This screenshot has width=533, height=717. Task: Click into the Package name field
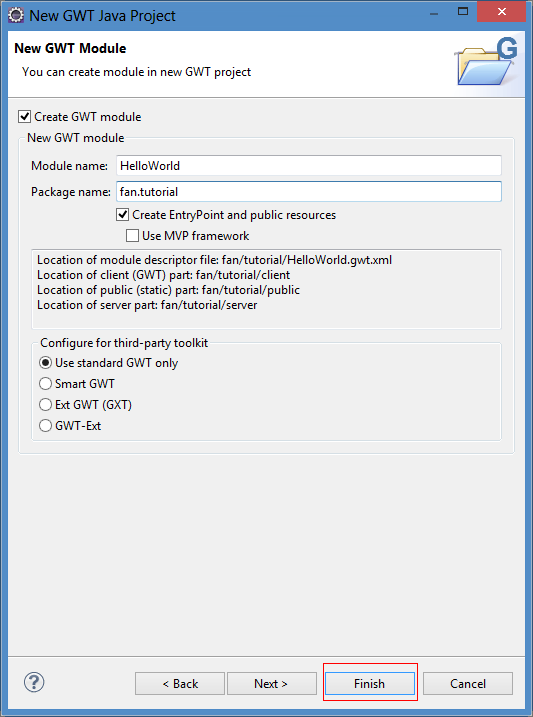[309, 192]
